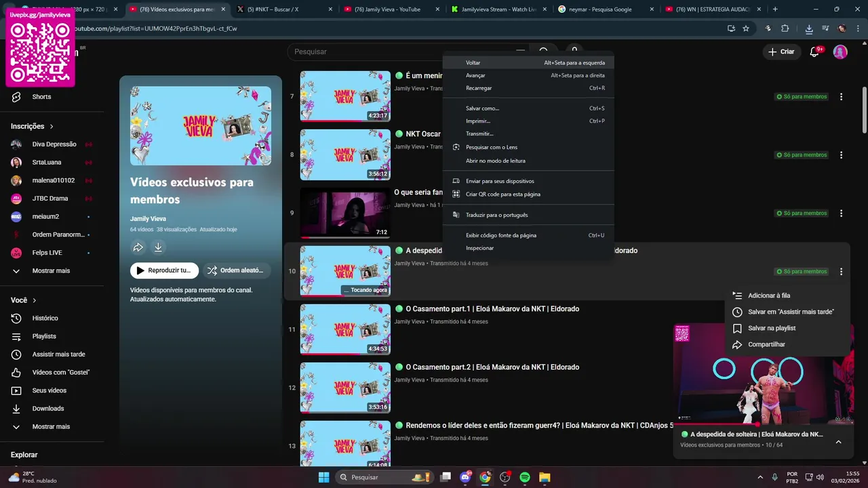Screen dimensions: 868x488
Task: Choose Salvar em "Assistir mais tarde"
Action: (787, 312)
